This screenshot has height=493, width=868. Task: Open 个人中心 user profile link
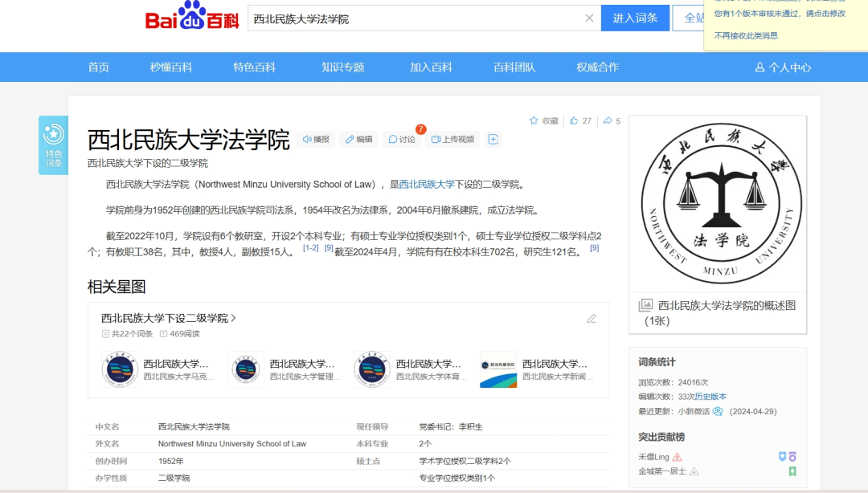coord(783,67)
